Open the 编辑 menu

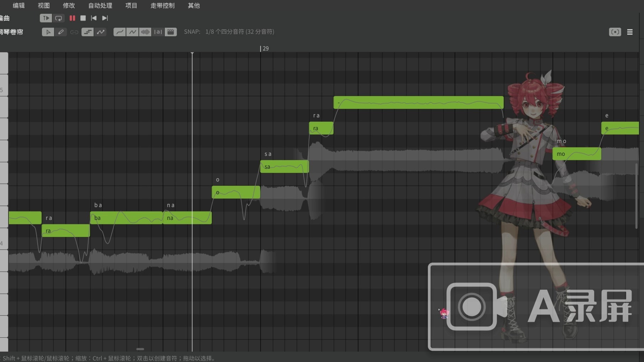(x=19, y=5)
